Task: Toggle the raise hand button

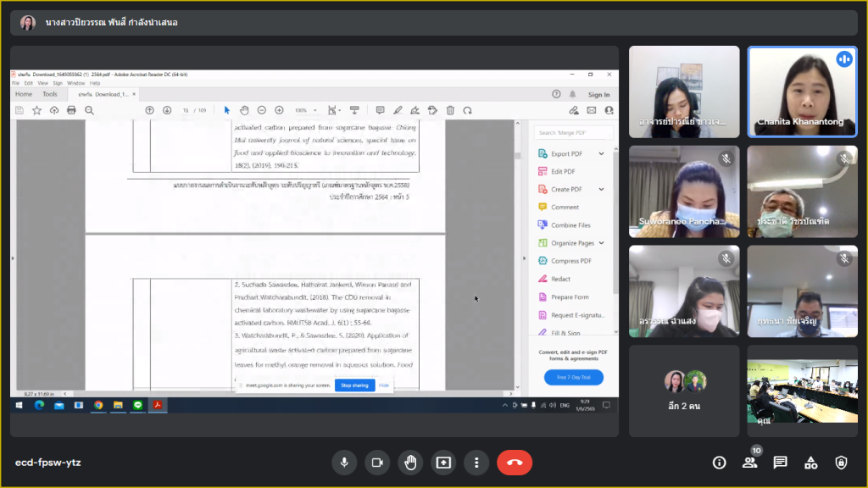Action: click(x=410, y=463)
